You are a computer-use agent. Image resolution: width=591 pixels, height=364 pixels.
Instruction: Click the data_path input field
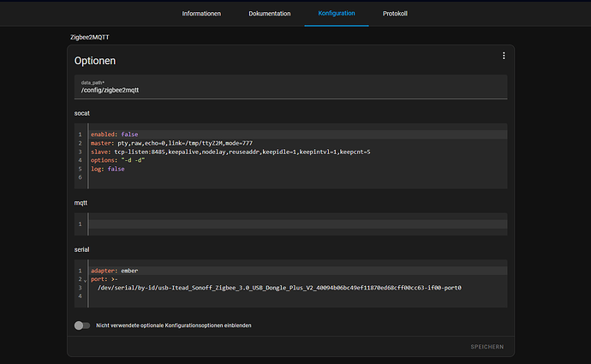coord(290,87)
